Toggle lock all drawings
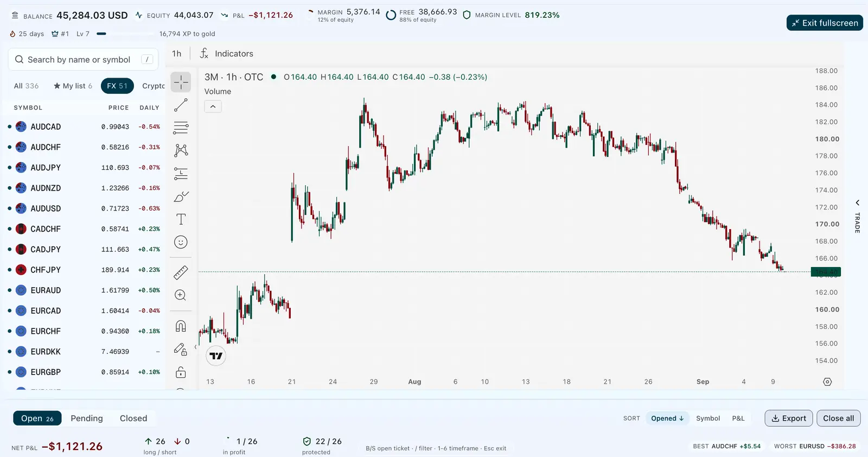 tap(181, 372)
